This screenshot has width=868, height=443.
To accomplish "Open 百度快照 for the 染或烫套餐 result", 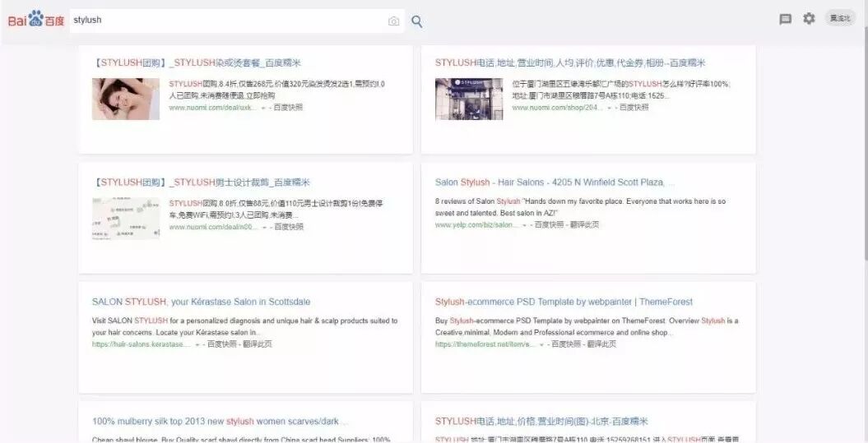I will coord(288,108).
